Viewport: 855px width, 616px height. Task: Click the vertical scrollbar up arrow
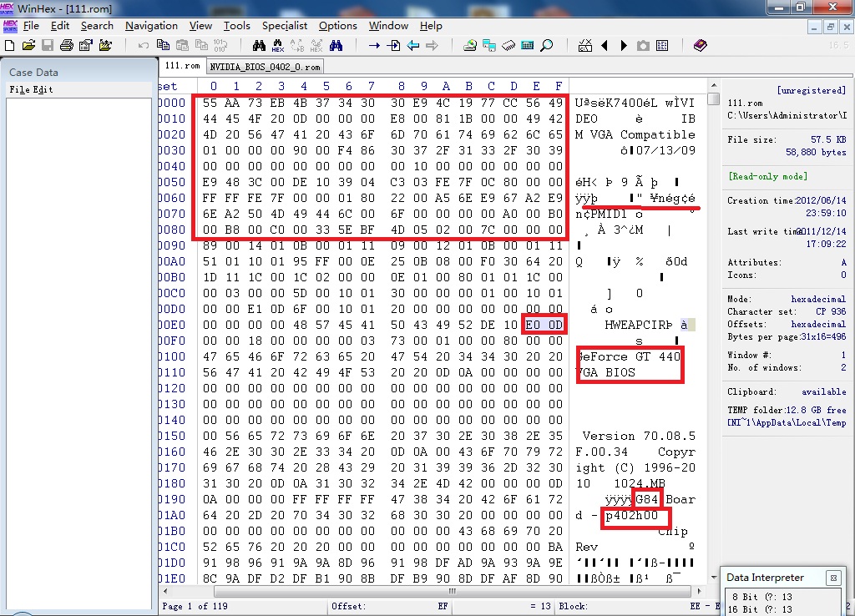click(x=713, y=86)
